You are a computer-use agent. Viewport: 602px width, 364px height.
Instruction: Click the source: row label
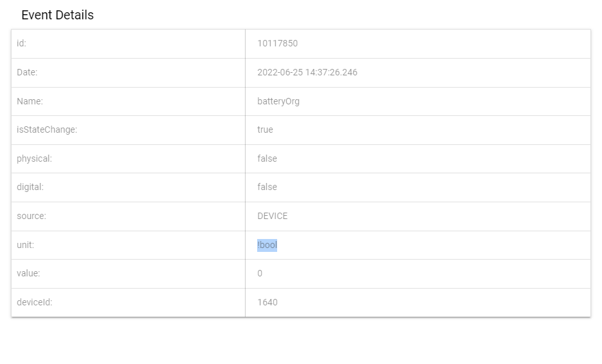click(x=31, y=216)
